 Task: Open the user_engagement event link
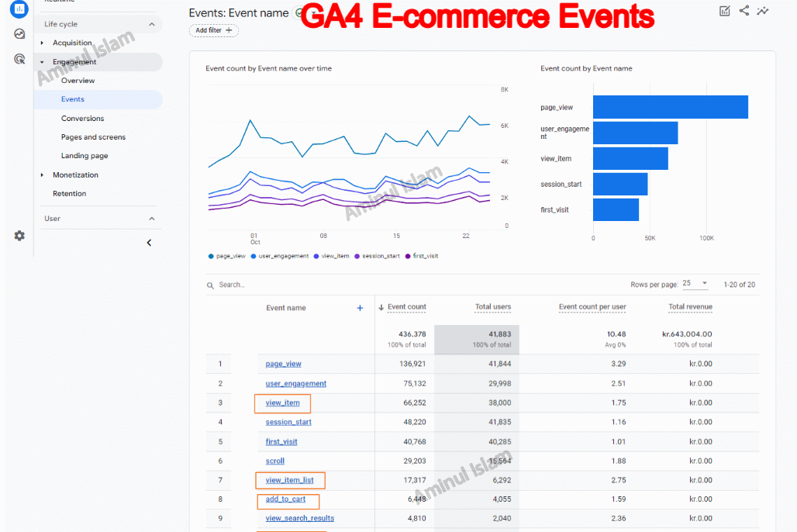click(x=296, y=383)
